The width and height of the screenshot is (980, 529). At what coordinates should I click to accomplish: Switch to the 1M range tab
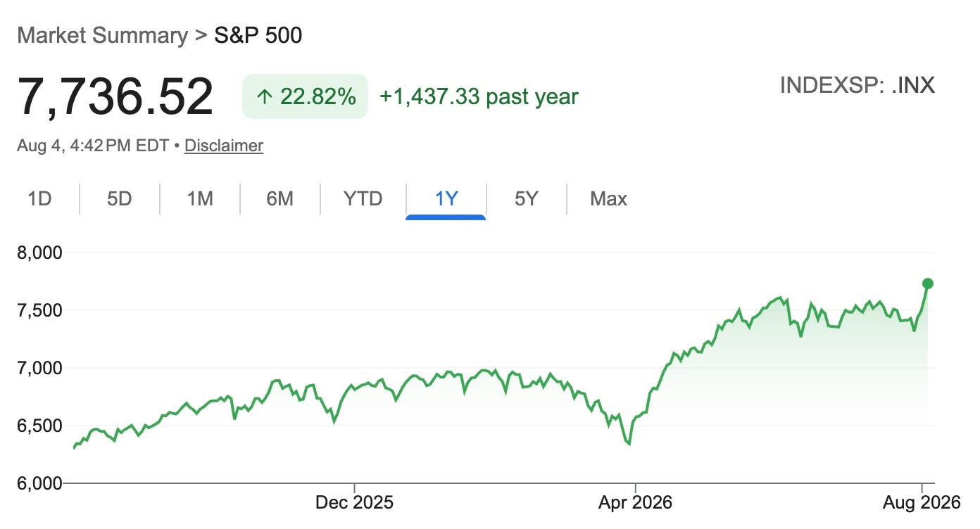[x=200, y=198]
